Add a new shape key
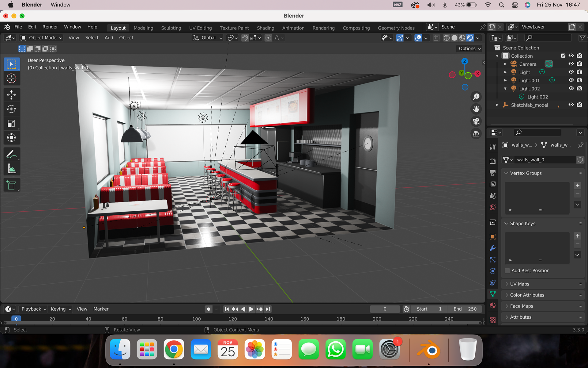This screenshot has height=368, width=588. [577, 236]
